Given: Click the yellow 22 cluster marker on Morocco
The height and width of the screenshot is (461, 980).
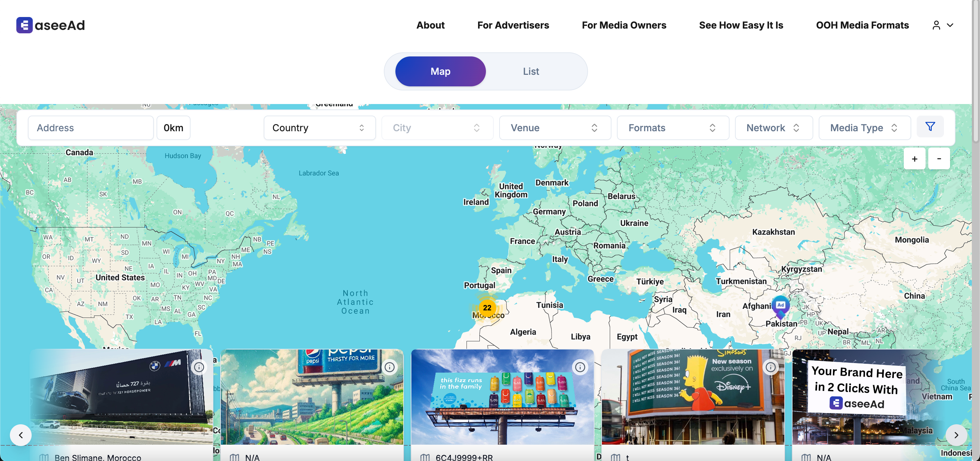Looking at the screenshot, I should click(487, 308).
